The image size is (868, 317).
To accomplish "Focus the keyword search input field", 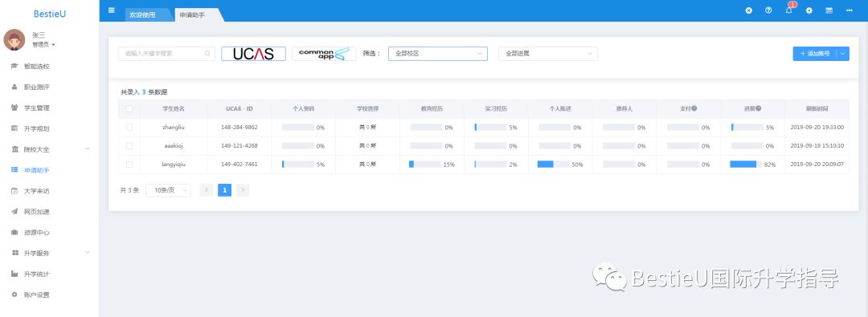I will tap(166, 54).
